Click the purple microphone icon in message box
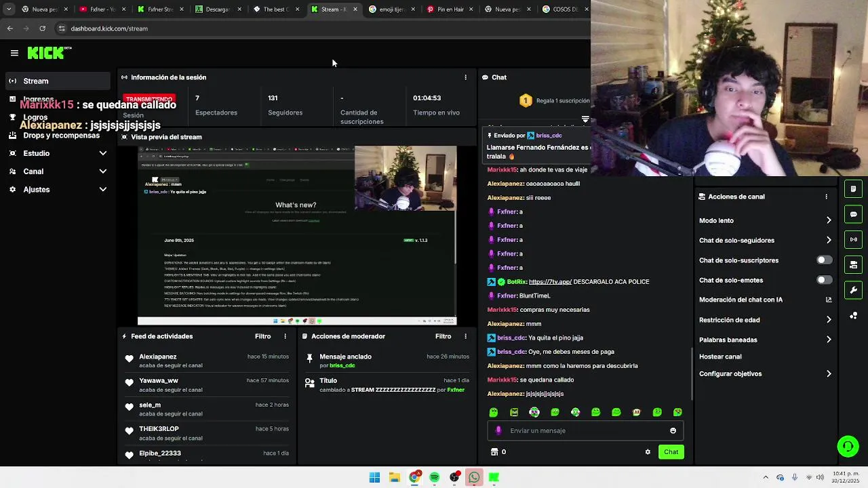868x488 pixels. [498, 430]
